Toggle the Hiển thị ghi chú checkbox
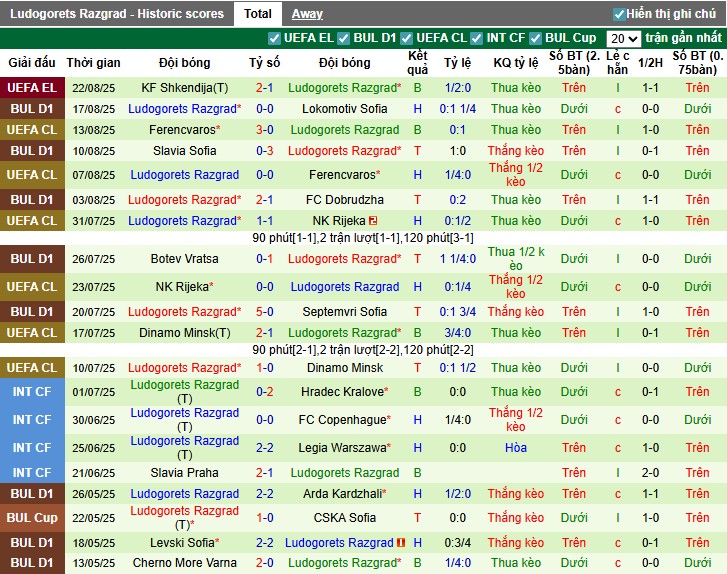 619,14
